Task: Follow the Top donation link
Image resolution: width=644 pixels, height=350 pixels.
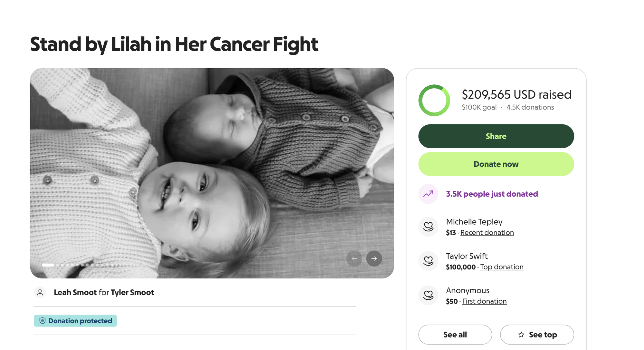Action: pyautogui.click(x=502, y=267)
